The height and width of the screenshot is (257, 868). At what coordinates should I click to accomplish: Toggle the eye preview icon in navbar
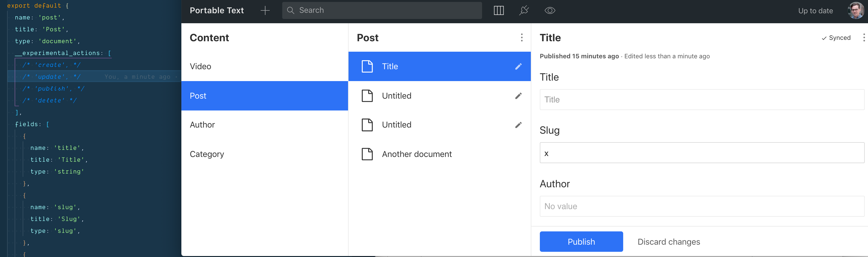pos(550,10)
